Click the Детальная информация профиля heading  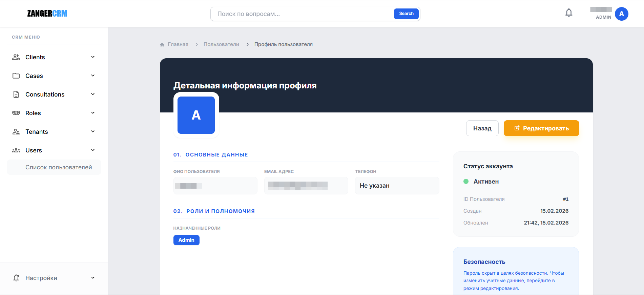point(245,85)
